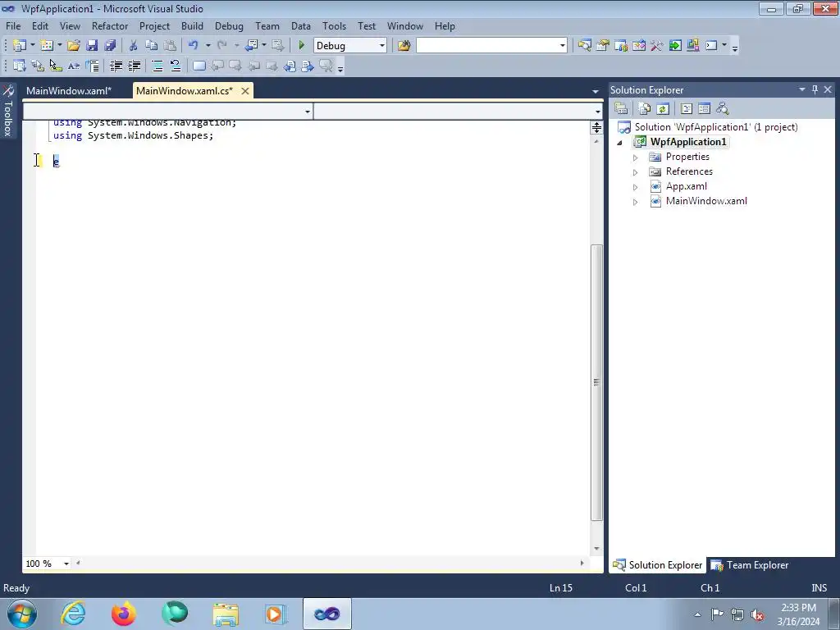
Task: Click Show All Files in Solution Explorer
Action: pos(645,109)
